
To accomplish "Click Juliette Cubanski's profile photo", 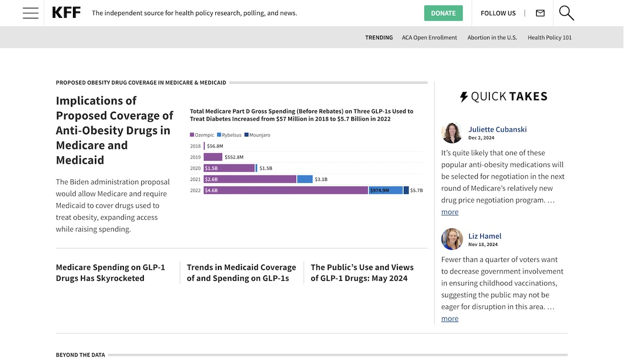I will (452, 133).
